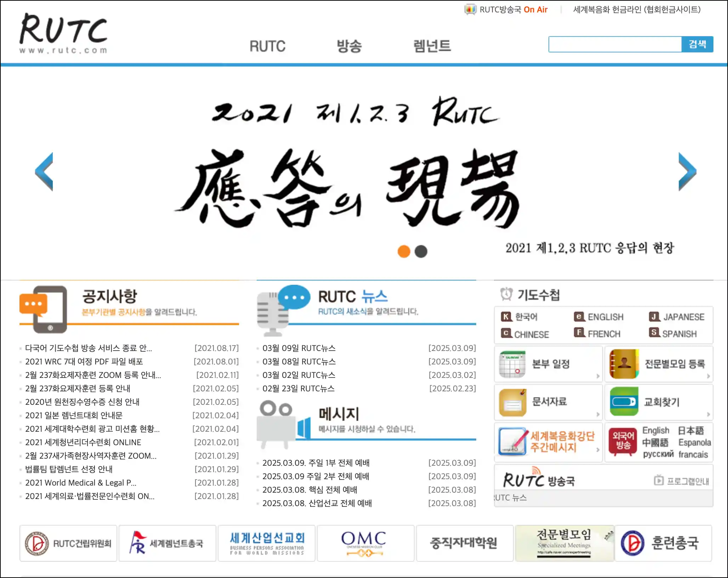Open notice 2021 일본 렘넌트대회 안내문
The image size is (728, 578).
(74, 415)
